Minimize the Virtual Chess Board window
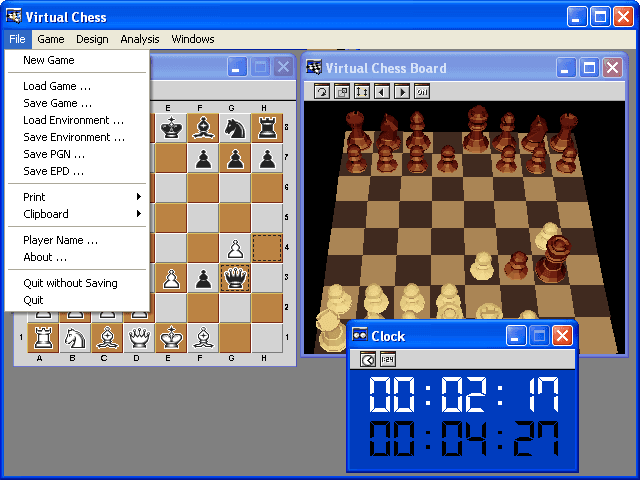This screenshot has height=480, width=640. click(566, 67)
